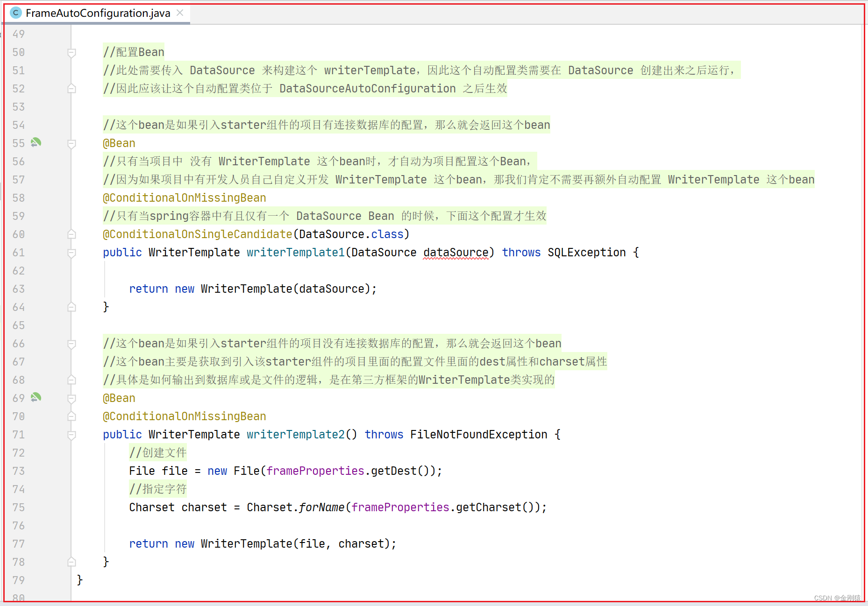Click the forName method call at line 75
The width and height of the screenshot is (868, 606).
coord(322,507)
